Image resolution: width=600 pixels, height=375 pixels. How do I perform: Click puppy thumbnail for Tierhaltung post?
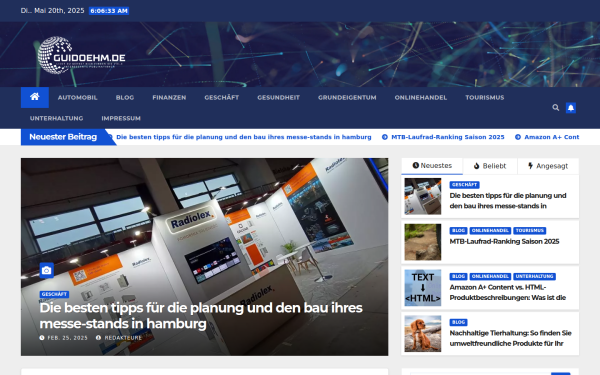pyautogui.click(x=423, y=334)
